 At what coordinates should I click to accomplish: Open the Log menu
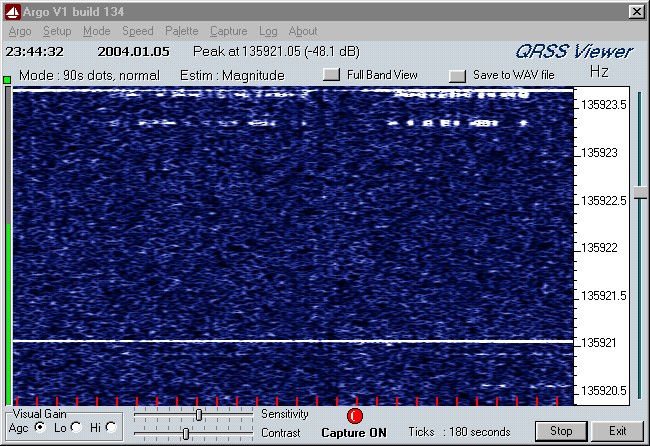(268, 31)
